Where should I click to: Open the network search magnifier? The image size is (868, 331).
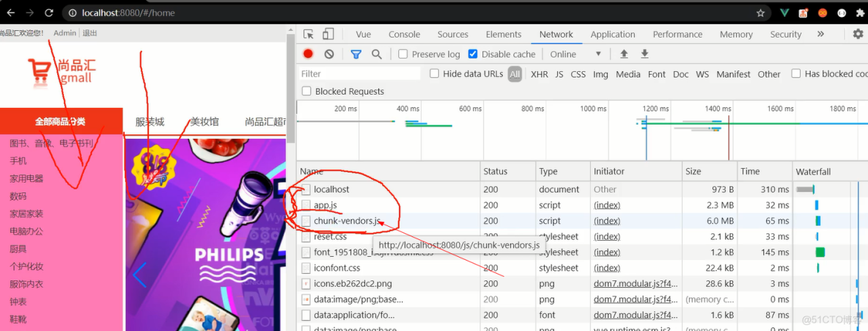(x=377, y=54)
